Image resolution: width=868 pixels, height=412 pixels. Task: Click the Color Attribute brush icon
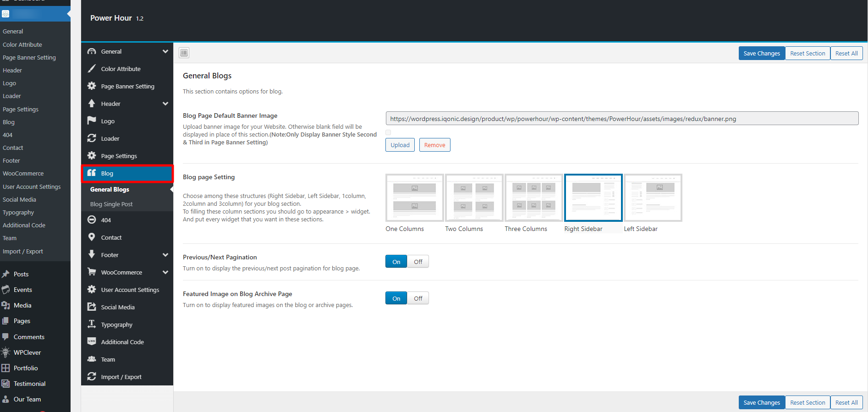pos(92,69)
